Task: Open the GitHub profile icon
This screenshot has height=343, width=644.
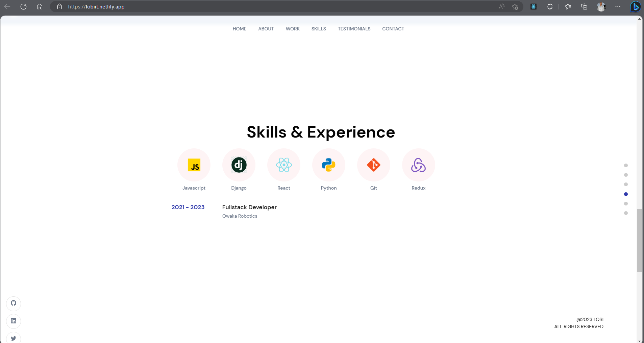Action: [14, 303]
